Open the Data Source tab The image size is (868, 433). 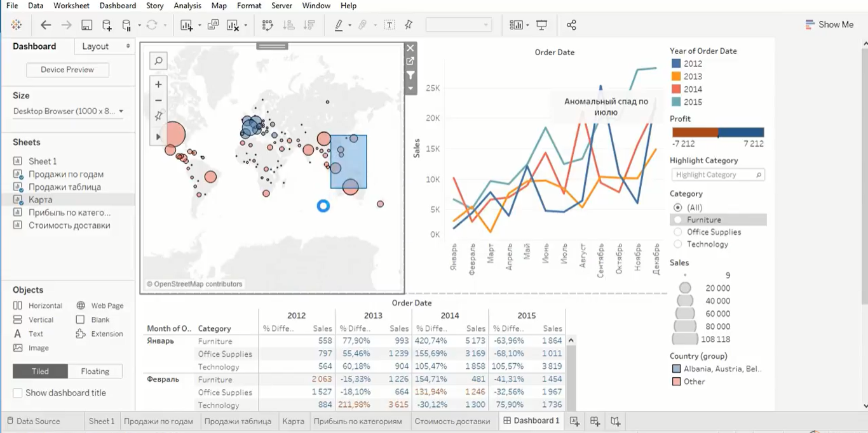point(34,421)
